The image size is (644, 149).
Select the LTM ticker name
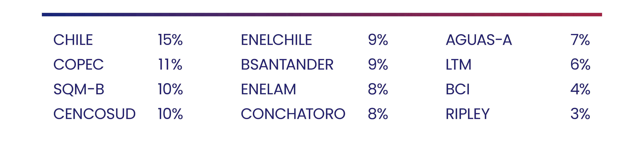459,65
